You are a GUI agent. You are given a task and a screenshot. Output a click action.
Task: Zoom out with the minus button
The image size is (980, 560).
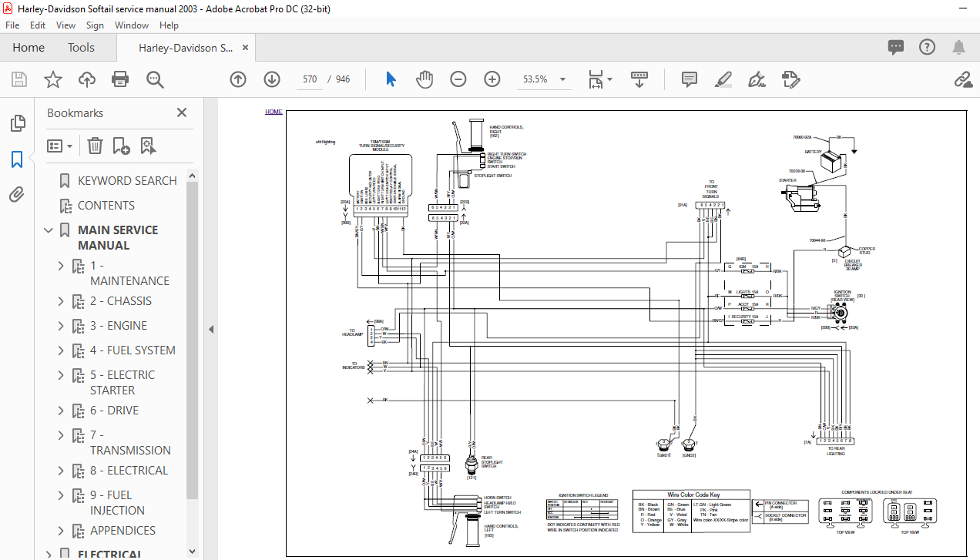pos(458,79)
